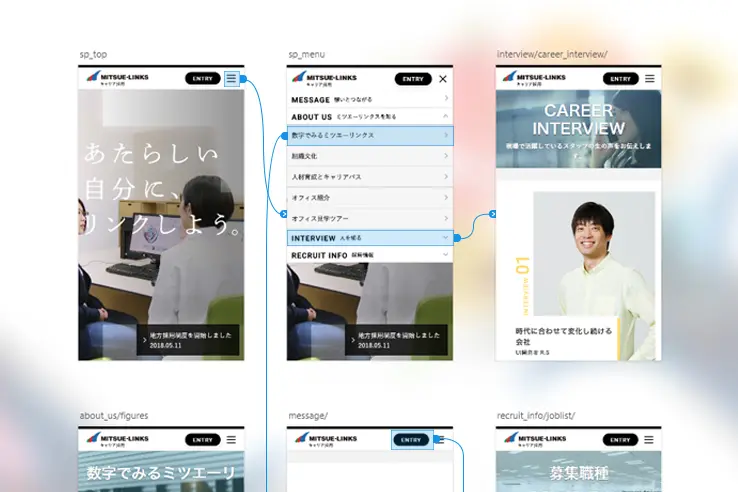Open MESSAGE menu item in sp_menu

[x=370, y=99]
